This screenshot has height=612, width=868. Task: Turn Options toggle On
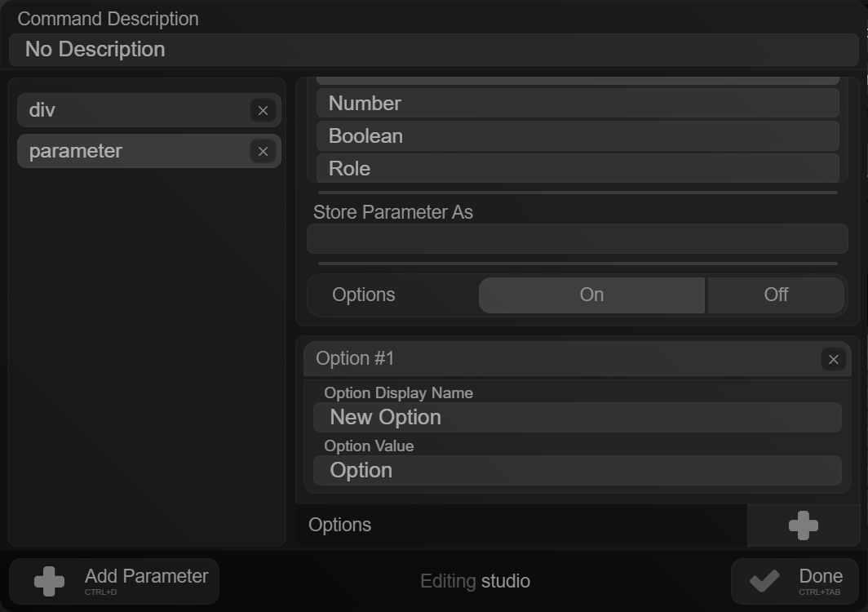click(x=591, y=295)
